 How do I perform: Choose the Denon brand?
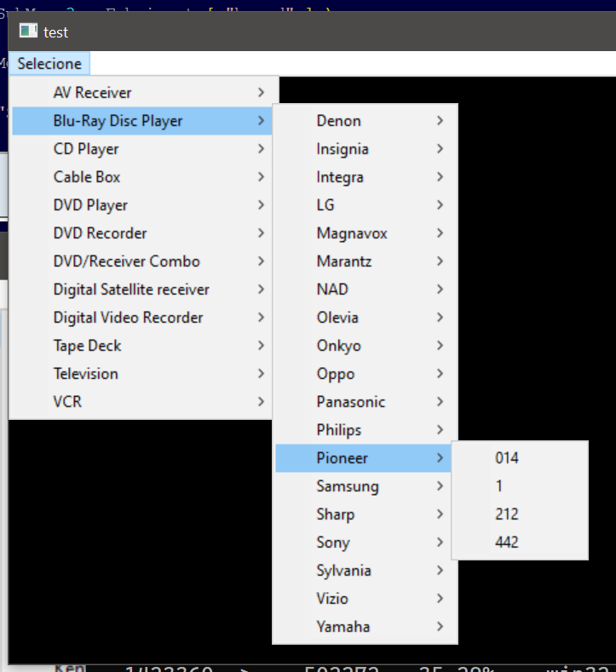[365, 121]
